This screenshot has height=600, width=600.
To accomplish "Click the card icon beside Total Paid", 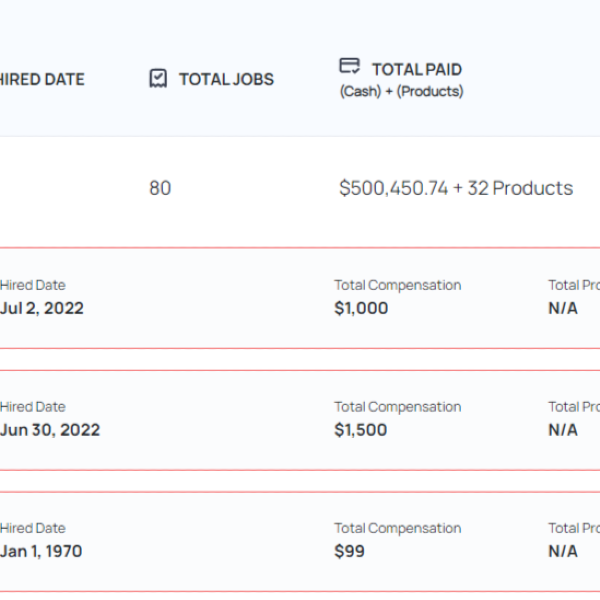I will point(349,67).
